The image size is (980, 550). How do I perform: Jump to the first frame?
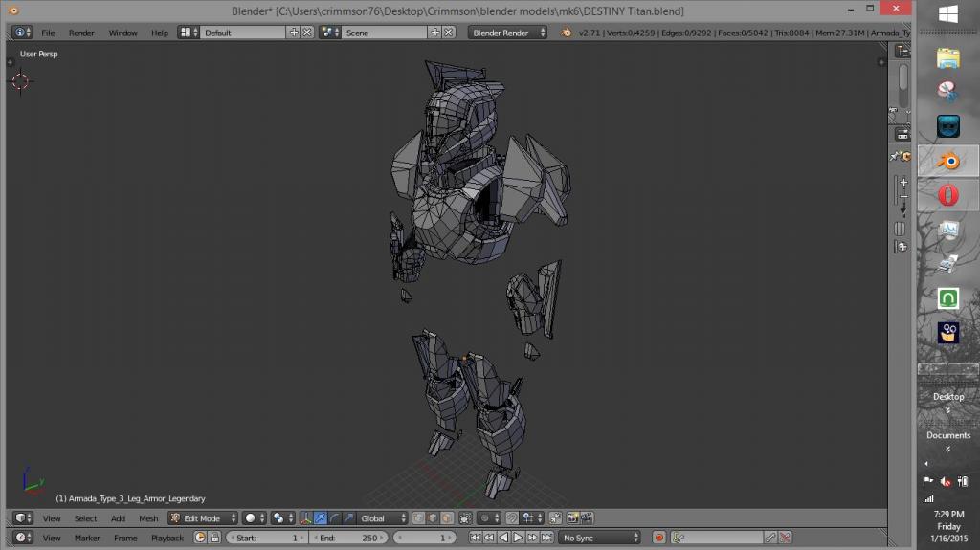(475, 538)
